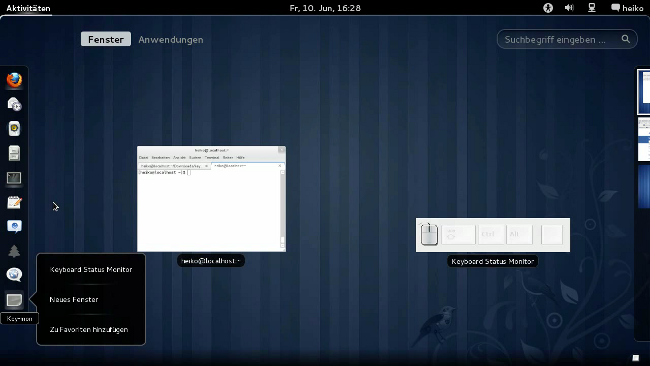Click Hilfe menu in terminal window preview

point(240,158)
